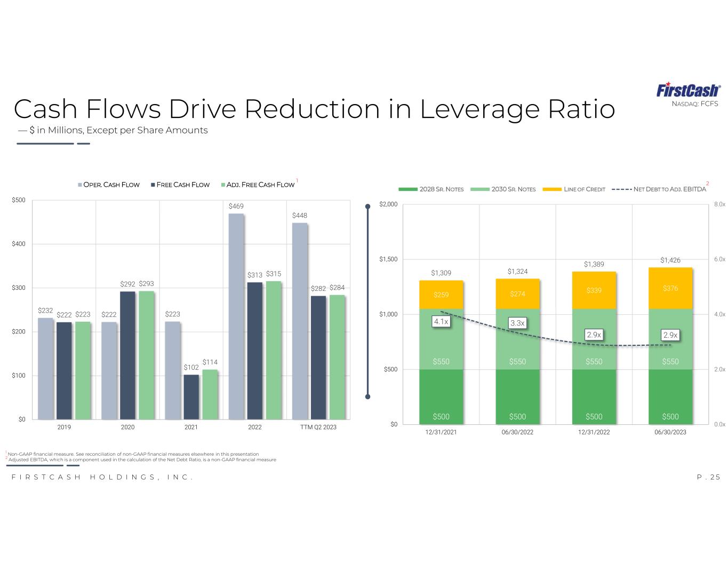Click the Non-GAAP financial measure footnote 1
The image size is (728, 563).
pyautogui.click(x=133, y=454)
